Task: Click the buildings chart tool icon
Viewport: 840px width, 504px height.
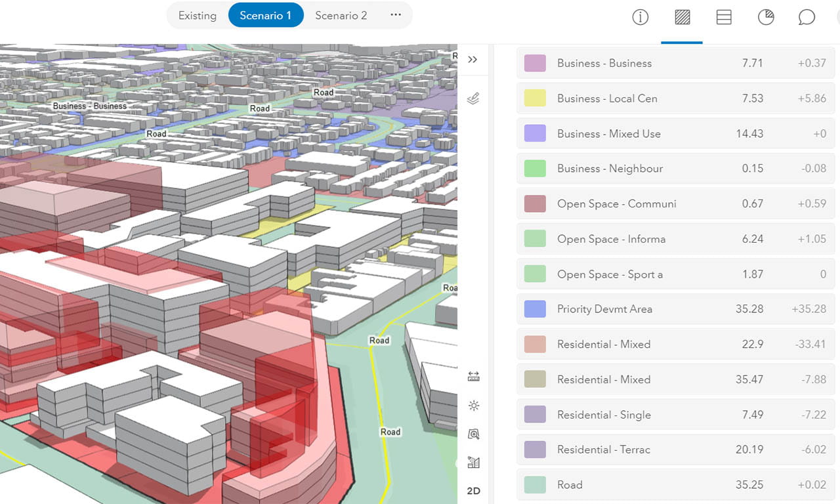Action: [474, 463]
